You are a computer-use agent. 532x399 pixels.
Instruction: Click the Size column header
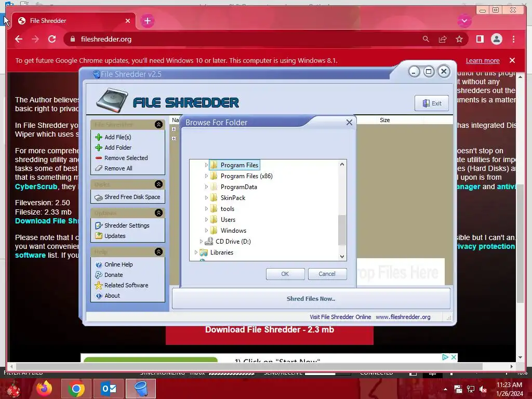[385, 120]
